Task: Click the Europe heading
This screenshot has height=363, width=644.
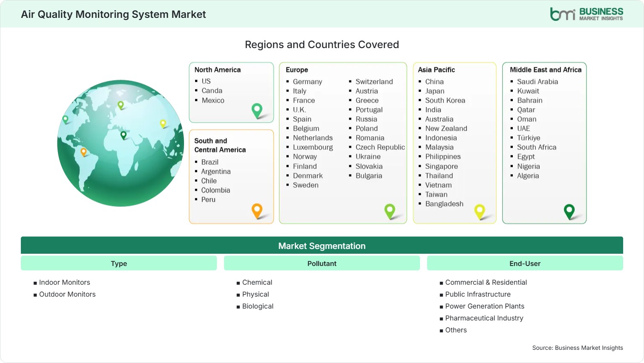Action: coord(297,70)
